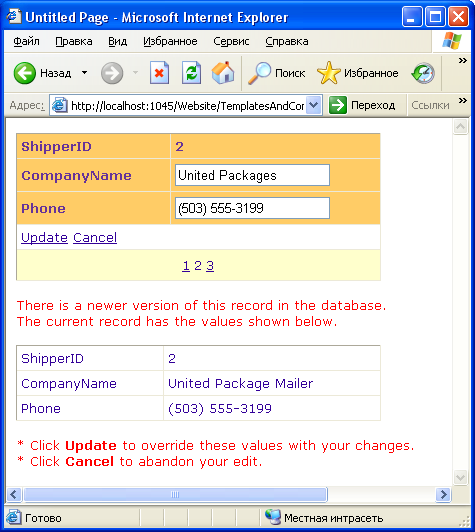The height and width of the screenshot is (532, 475).
Task: Open the Forward history dropdown arrow
Action: coord(135,72)
